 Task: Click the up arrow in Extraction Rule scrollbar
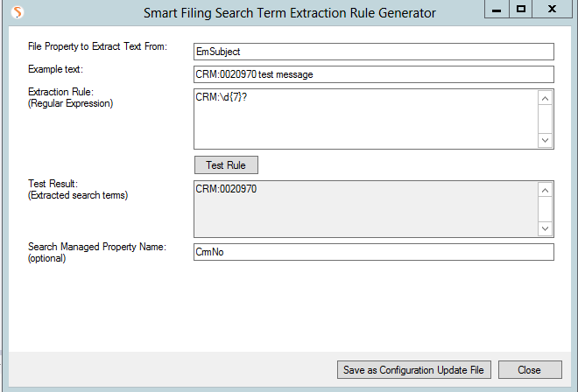(546, 98)
